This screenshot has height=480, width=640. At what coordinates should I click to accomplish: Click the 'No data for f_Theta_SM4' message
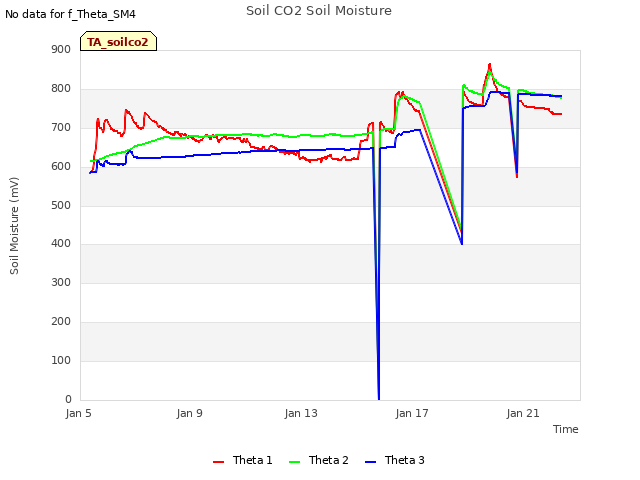[70, 14]
